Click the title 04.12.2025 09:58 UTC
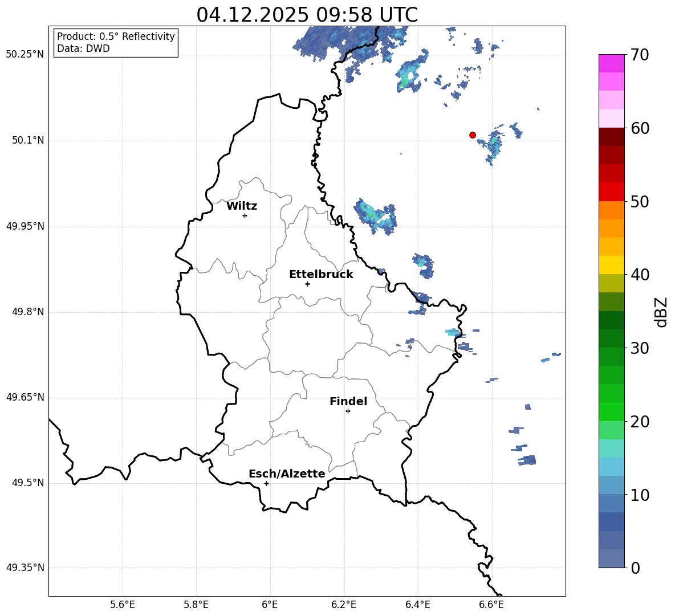The image size is (675, 616). [307, 15]
